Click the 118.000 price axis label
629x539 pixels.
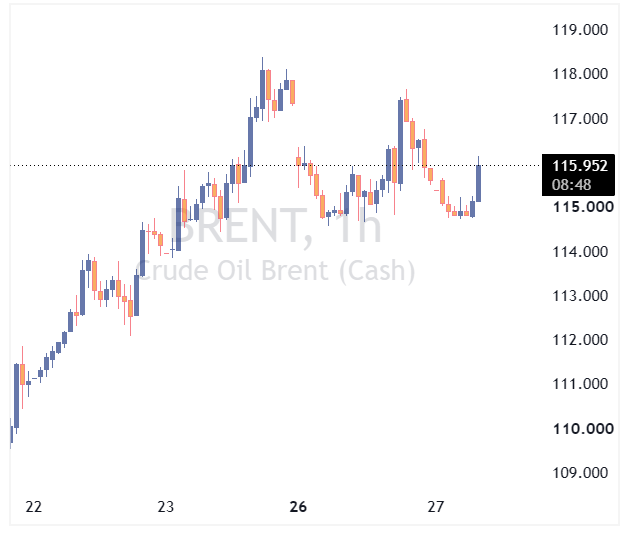tap(580, 74)
